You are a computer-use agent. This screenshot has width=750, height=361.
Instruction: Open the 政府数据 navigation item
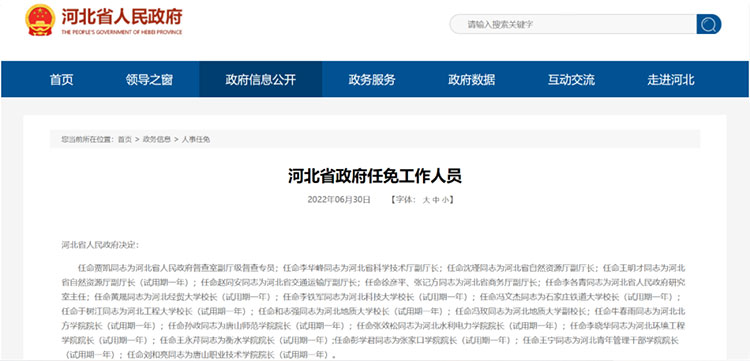[472, 79]
